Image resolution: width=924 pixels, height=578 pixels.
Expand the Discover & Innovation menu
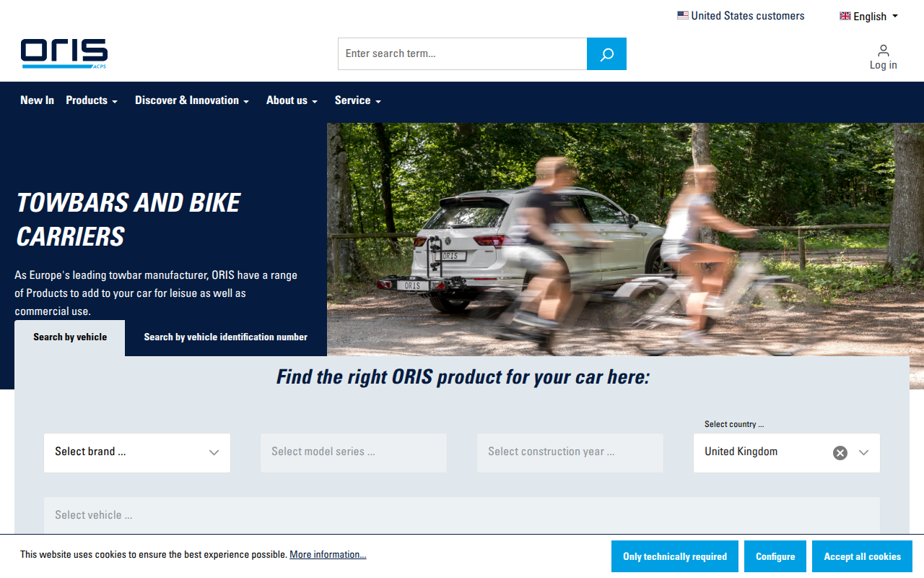(x=192, y=100)
